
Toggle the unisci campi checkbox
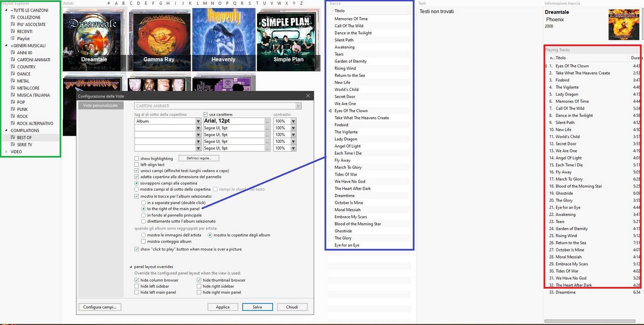[x=137, y=171]
